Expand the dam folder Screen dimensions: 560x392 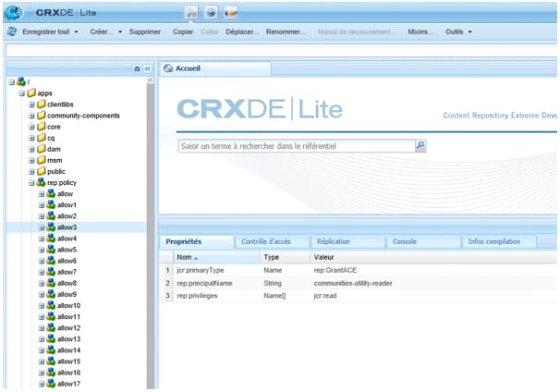pyautogui.click(x=31, y=150)
